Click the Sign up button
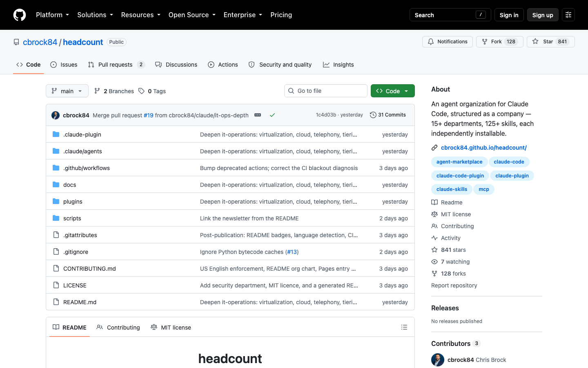Image resolution: width=588 pixels, height=368 pixels. point(543,15)
